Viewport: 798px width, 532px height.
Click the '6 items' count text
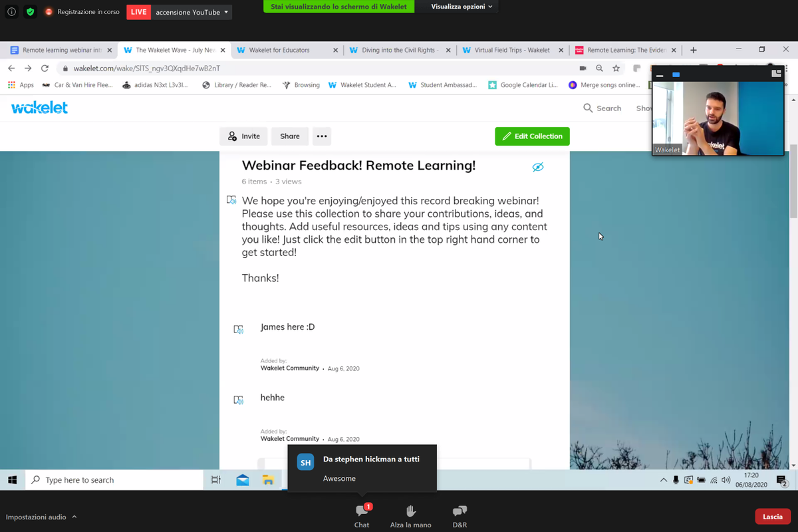[254, 181]
